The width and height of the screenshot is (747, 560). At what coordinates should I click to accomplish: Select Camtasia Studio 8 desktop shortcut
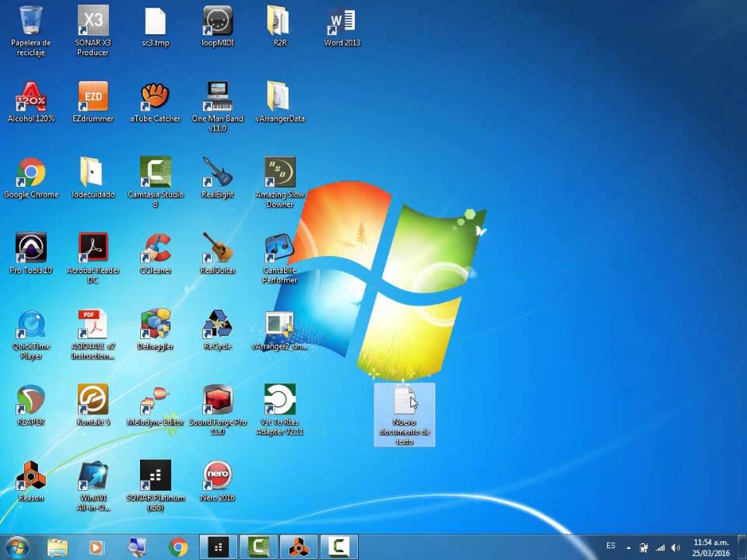pos(156,182)
